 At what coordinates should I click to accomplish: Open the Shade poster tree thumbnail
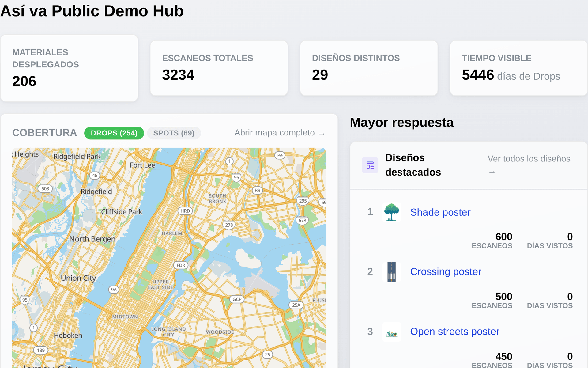[391, 212]
